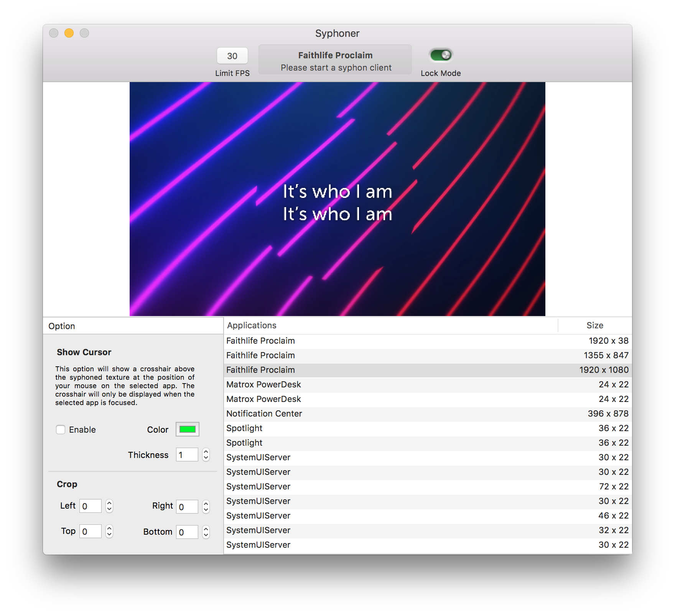
Task: Click the Crop Bottom value field
Action: (x=187, y=532)
